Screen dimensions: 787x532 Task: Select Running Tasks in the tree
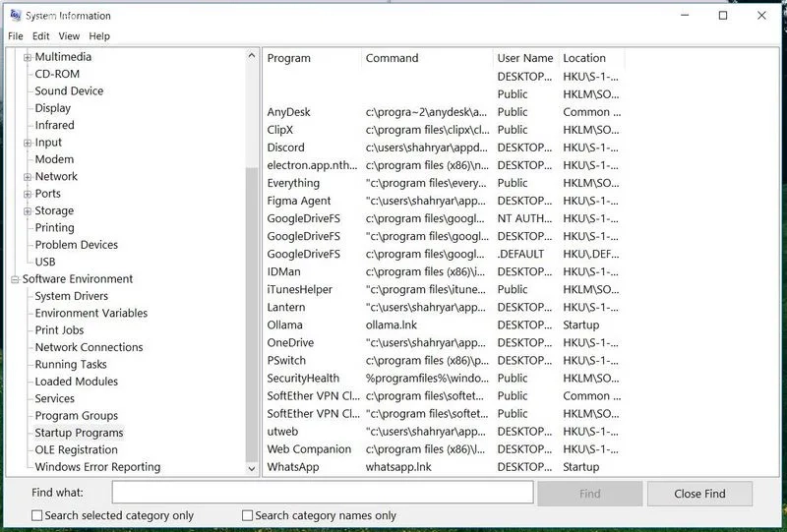point(71,364)
